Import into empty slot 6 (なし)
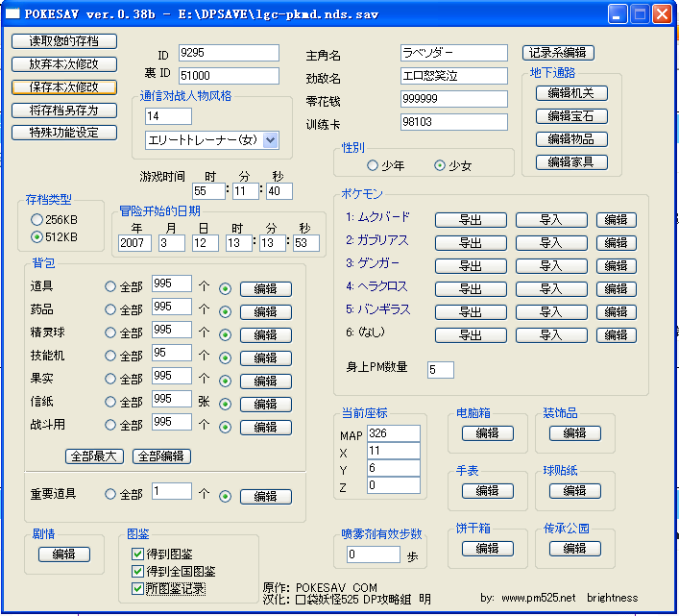679x616 pixels. pyautogui.click(x=551, y=334)
